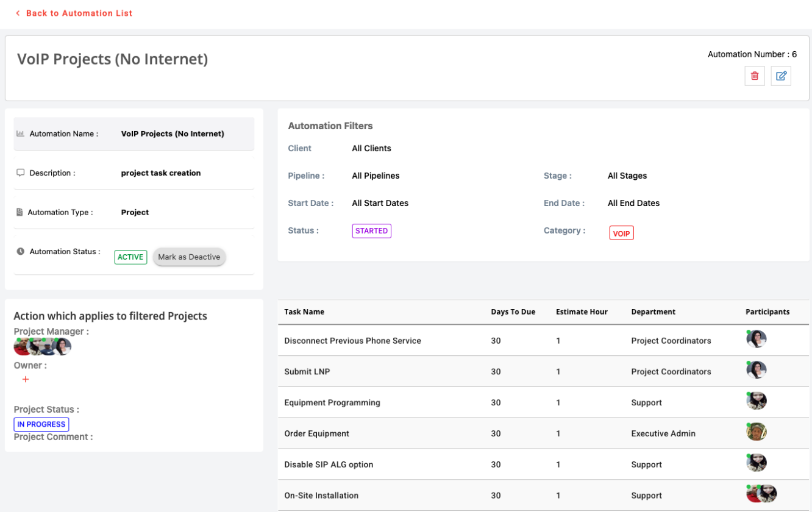Click the back chevron arrow icon
Screen dimensions: 812x512
18,13
